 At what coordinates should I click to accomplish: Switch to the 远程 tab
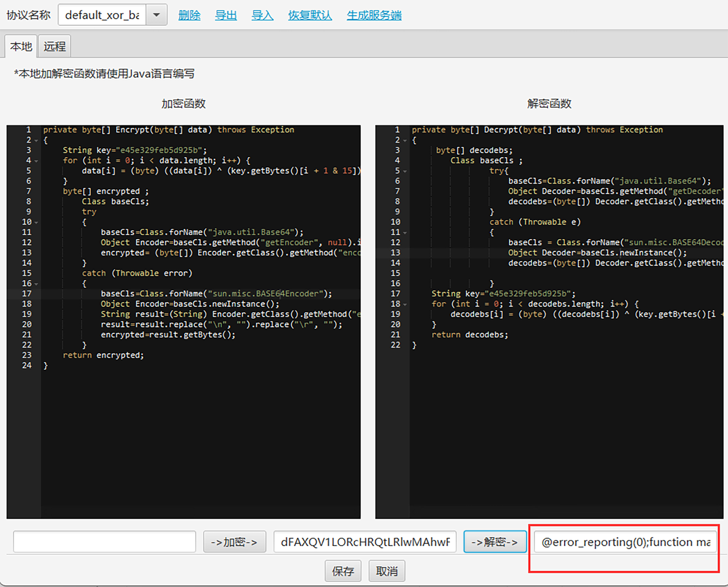55,47
